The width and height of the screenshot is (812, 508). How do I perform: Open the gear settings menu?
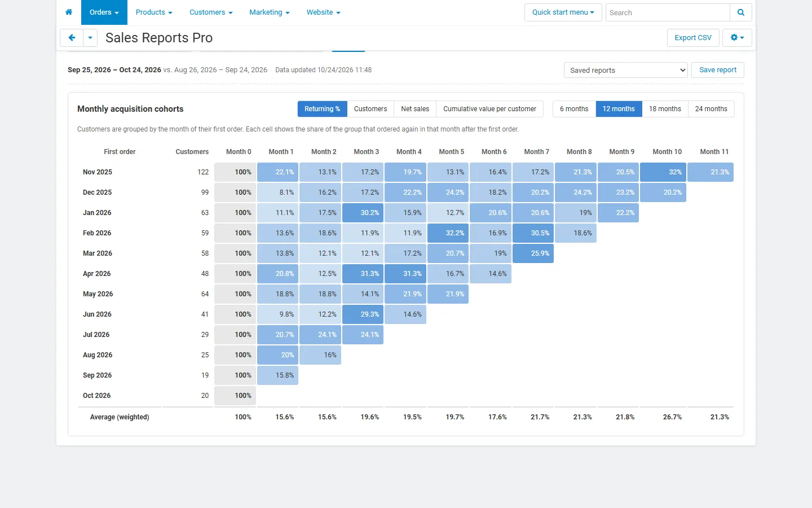click(x=737, y=38)
